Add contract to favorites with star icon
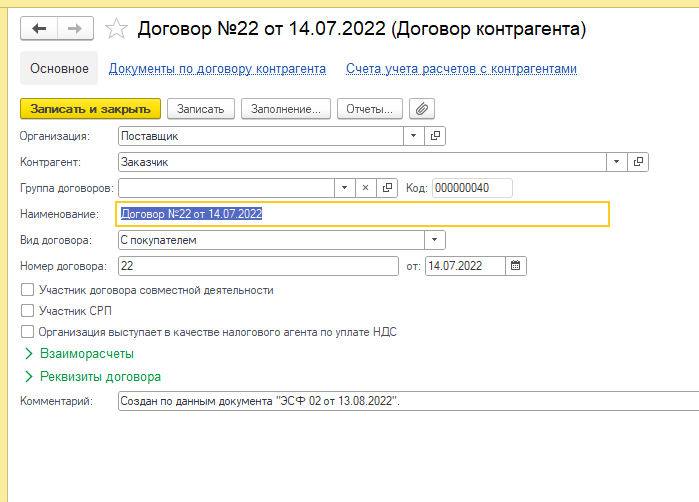699x502 pixels. coord(117,30)
